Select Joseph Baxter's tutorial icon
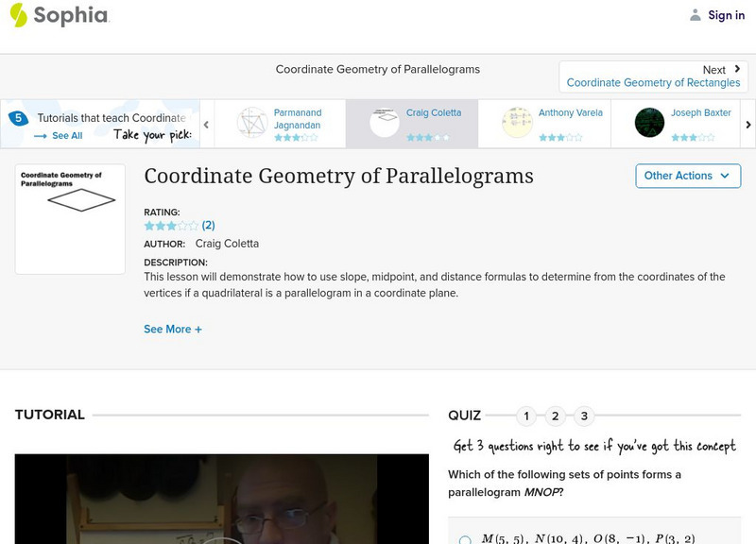Screen dimensions: 756x544 click(x=649, y=120)
